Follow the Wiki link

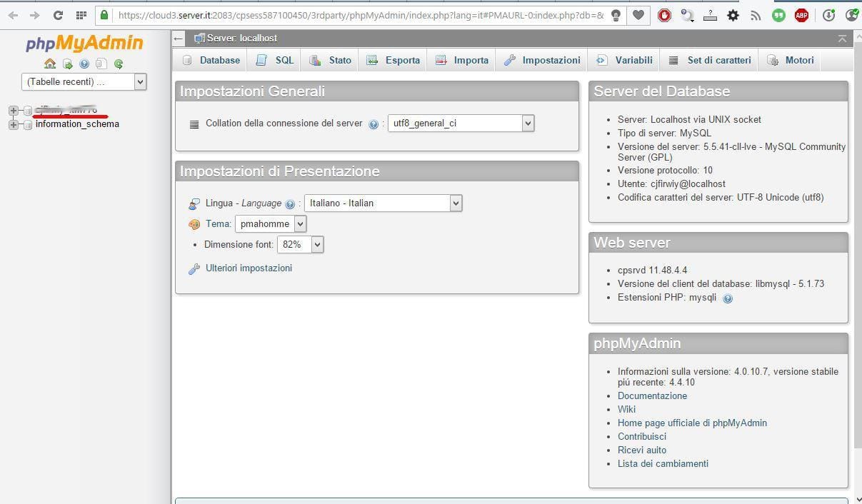(626, 410)
